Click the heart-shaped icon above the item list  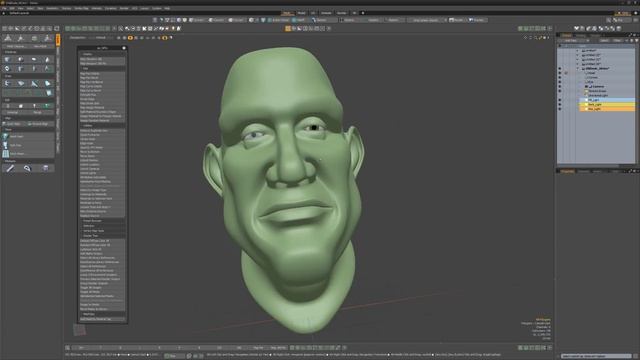[x=577, y=29]
